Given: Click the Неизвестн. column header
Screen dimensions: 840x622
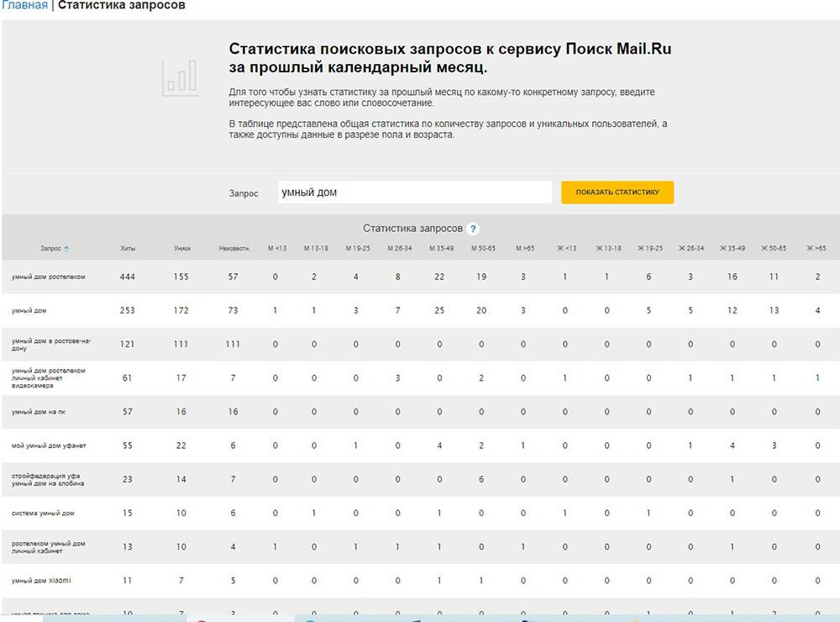Looking at the screenshot, I should [234, 248].
